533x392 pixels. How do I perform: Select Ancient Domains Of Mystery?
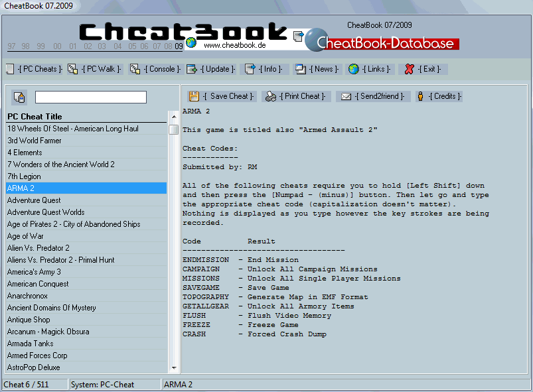coord(87,308)
